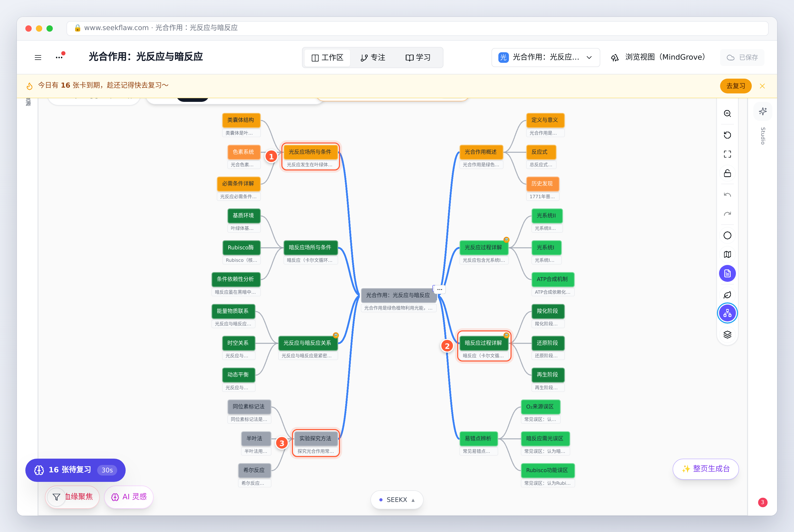Screen dimensions: 794x532
Task: Select the 光反应场所与条件 node
Action: point(310,152)
